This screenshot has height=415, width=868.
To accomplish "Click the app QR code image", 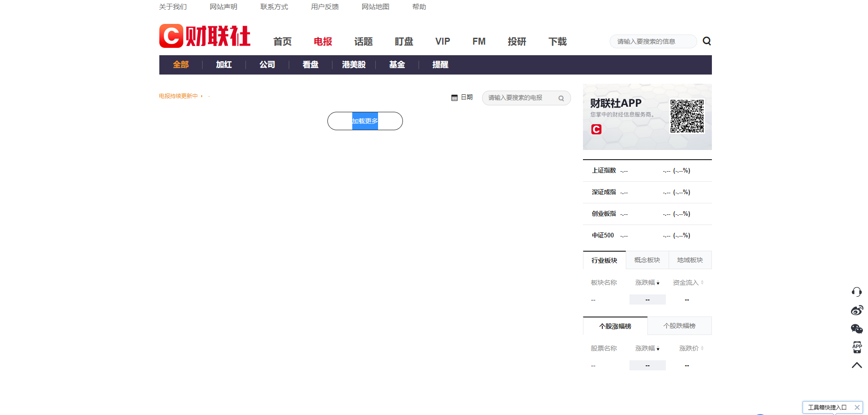I will click(687, 116).
